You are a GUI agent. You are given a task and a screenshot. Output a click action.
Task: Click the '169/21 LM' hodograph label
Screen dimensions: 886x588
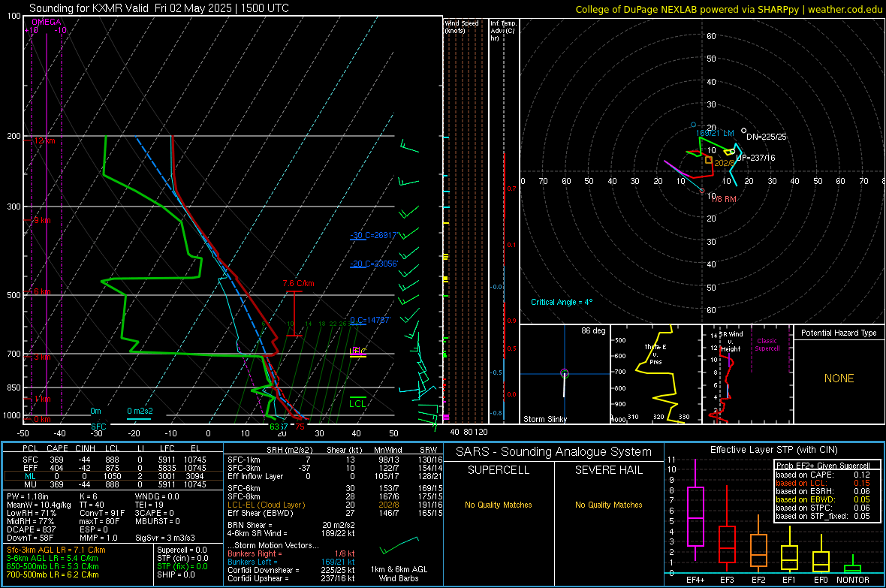coord(715,134)
